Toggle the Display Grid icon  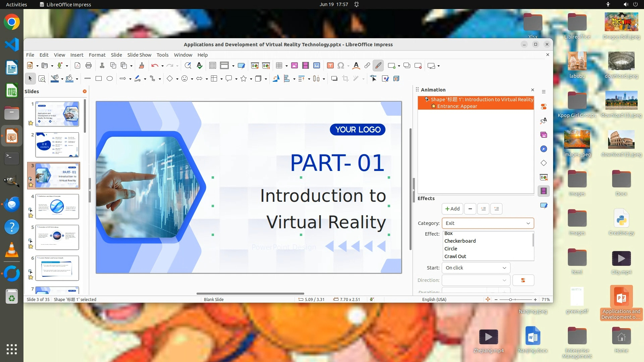click(213, 66)
